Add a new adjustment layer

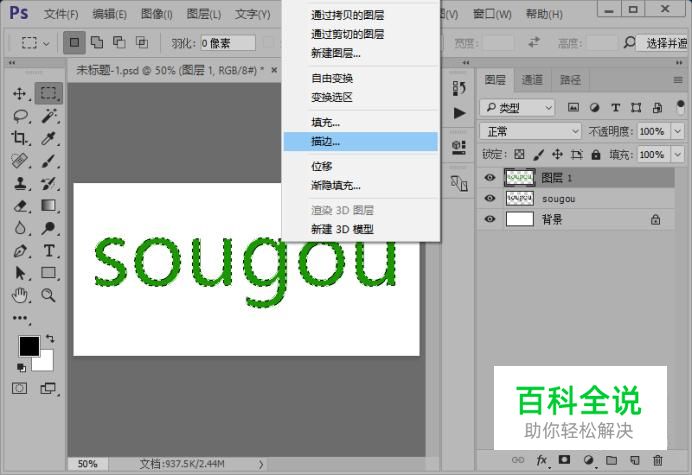[x=588, y=460]
